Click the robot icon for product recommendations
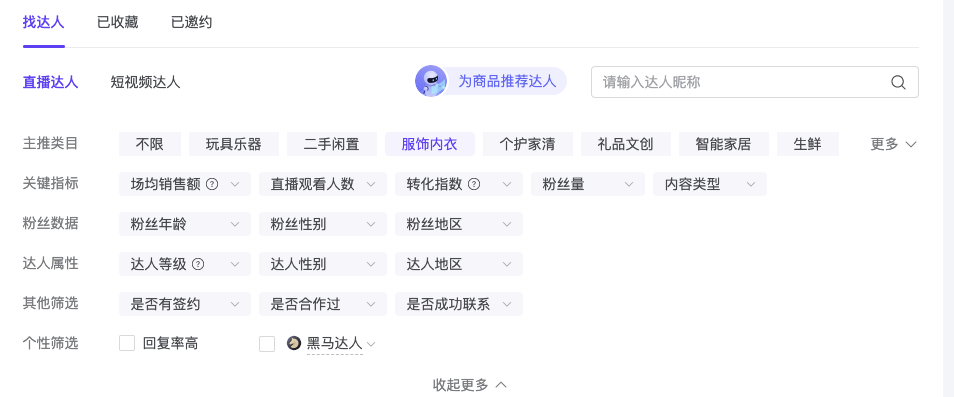This screenshot has height=397, width=954. tap(431, 81)
